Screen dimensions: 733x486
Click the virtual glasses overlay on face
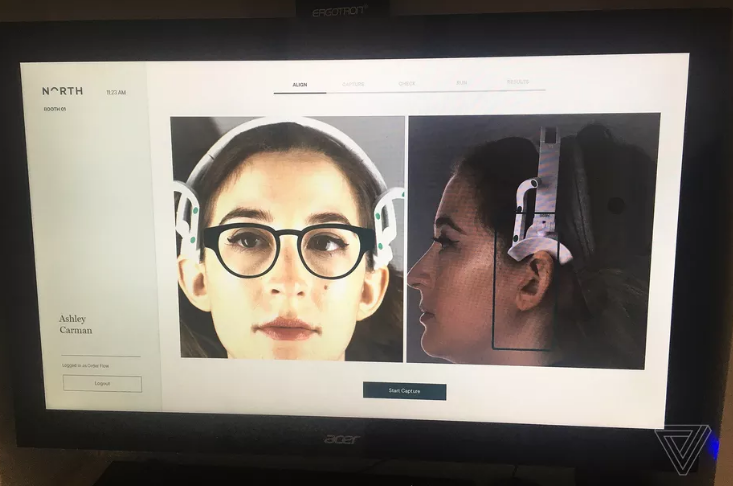point(289,248)
